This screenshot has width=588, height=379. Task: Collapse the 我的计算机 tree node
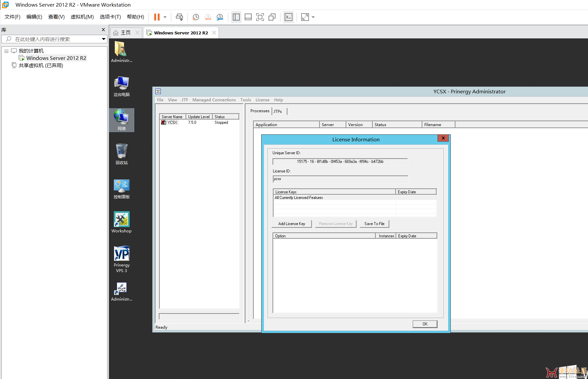coord(6,51)
